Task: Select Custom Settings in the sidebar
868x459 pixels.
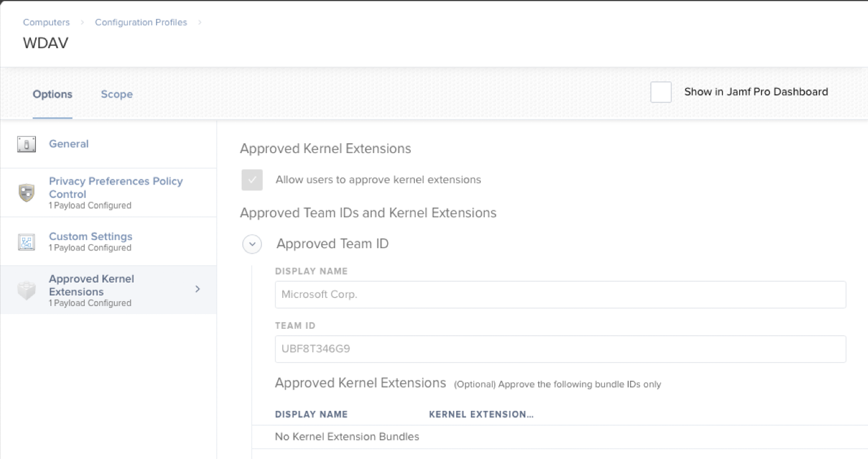Action: 91,237
